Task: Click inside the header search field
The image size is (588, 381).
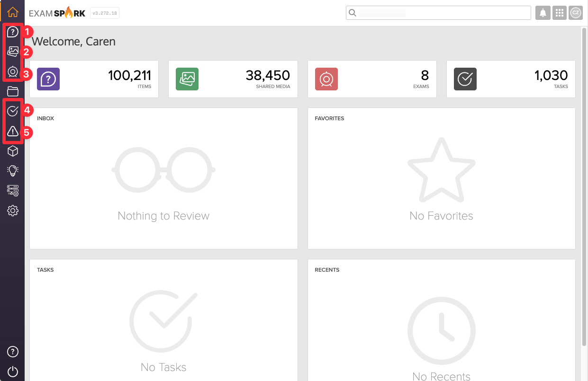Action: [x=438, y=13]
